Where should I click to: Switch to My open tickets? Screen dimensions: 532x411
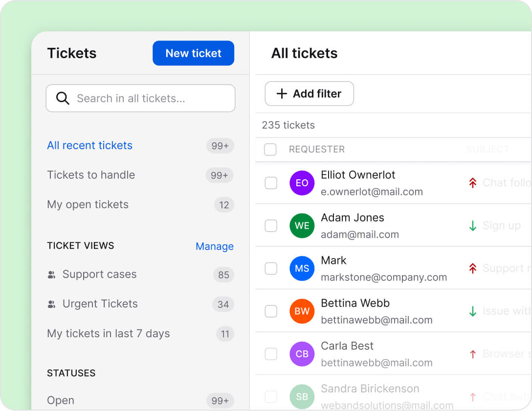click(x=88, y=204)
